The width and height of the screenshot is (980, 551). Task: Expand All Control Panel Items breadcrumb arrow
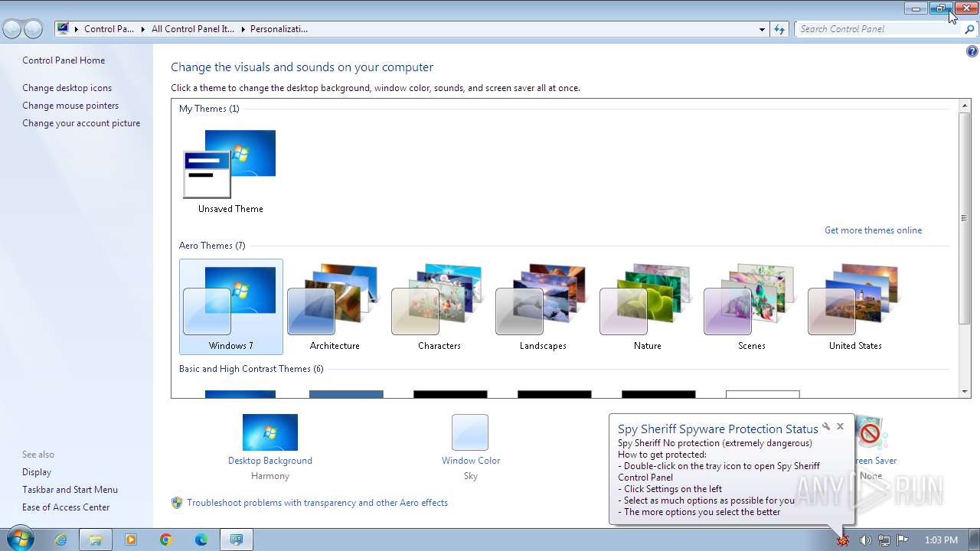[143, 29]
